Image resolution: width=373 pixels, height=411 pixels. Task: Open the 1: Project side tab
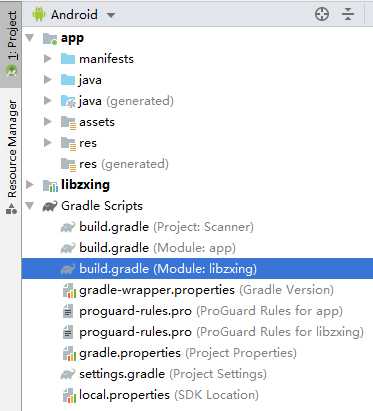point(11,44)
